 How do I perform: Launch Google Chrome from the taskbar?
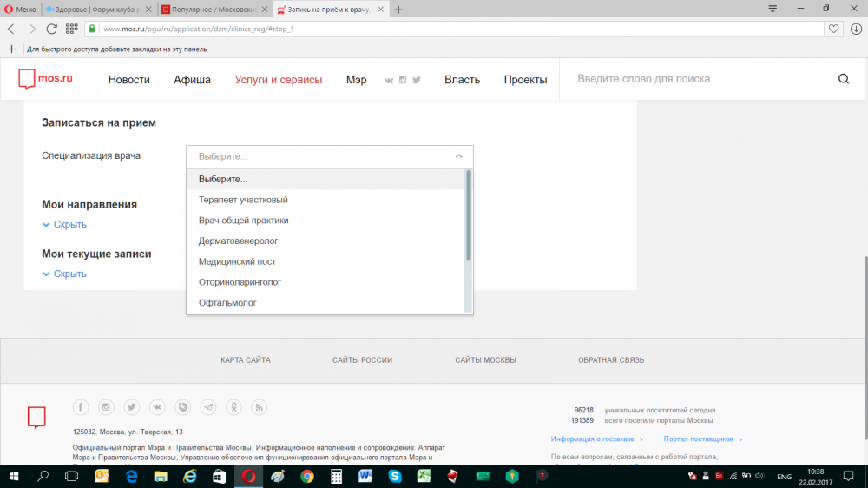click(306, 476)
